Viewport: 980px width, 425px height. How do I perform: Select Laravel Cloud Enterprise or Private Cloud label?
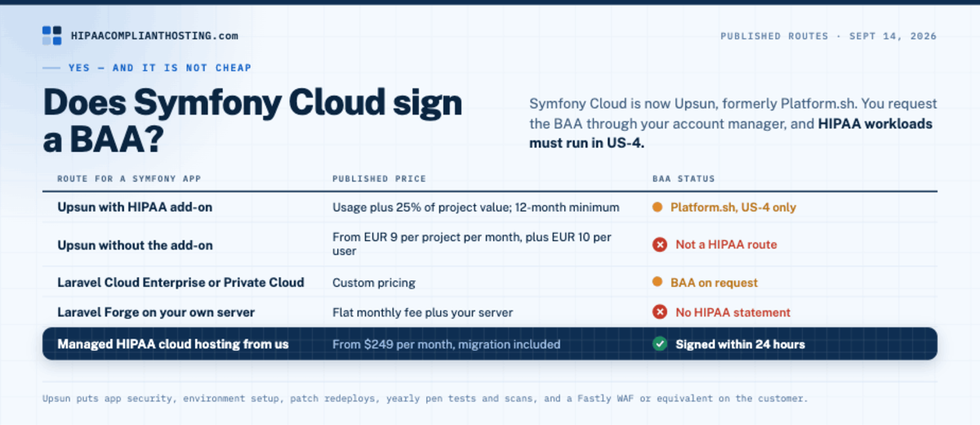click(x=180, y=283)
